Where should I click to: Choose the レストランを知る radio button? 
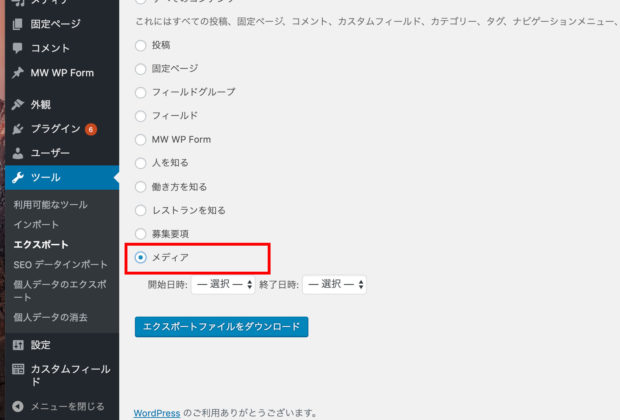click(x=140, y=210)
